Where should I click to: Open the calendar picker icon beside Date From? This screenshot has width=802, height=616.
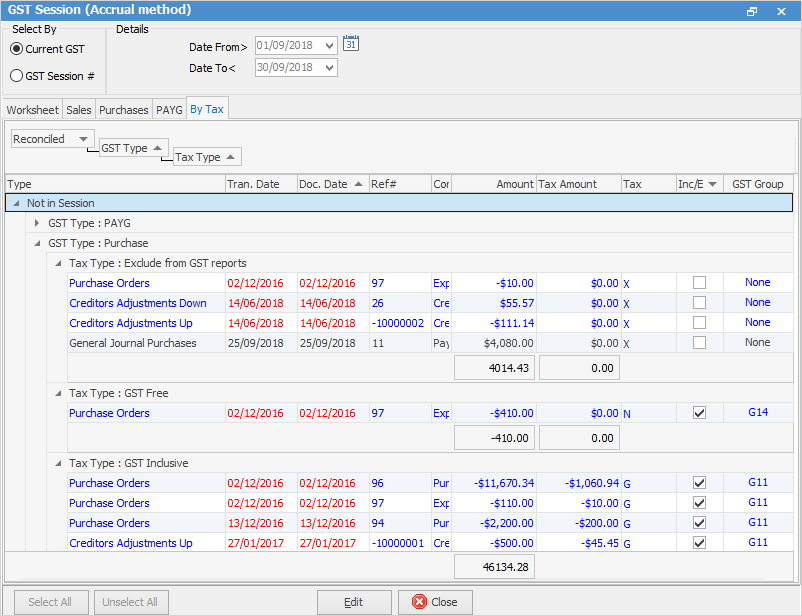(350, 44)
